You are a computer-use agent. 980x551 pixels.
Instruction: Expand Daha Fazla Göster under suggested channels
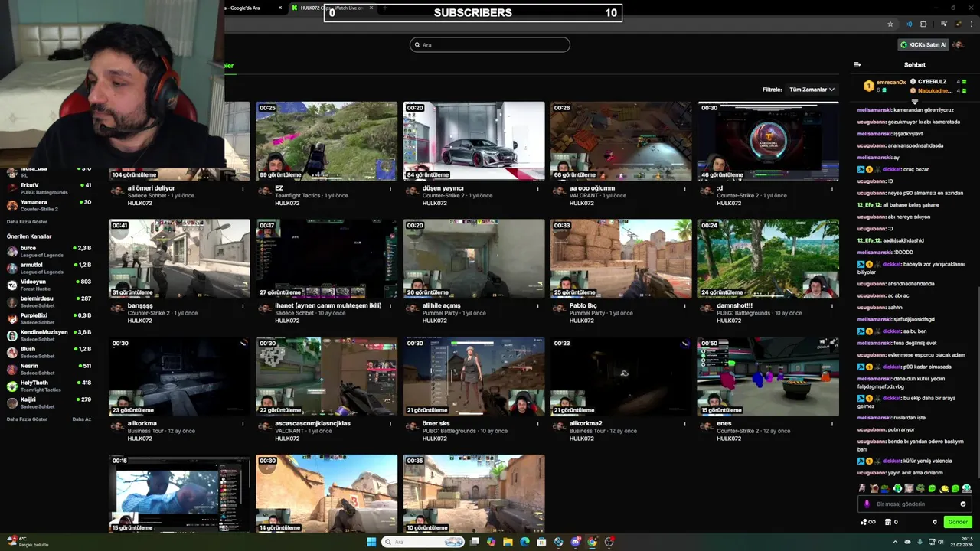point(27,419)
